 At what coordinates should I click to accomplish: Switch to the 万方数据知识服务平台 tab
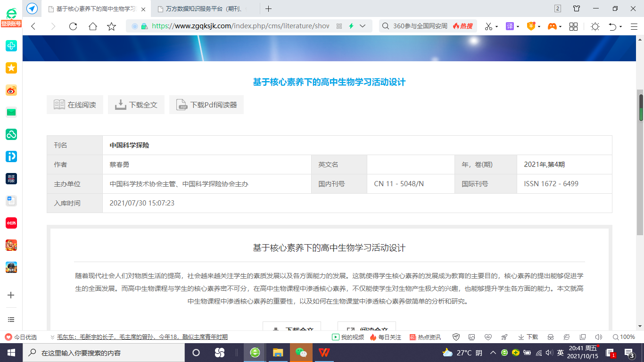pyautogui.click(x=206, y=8)
